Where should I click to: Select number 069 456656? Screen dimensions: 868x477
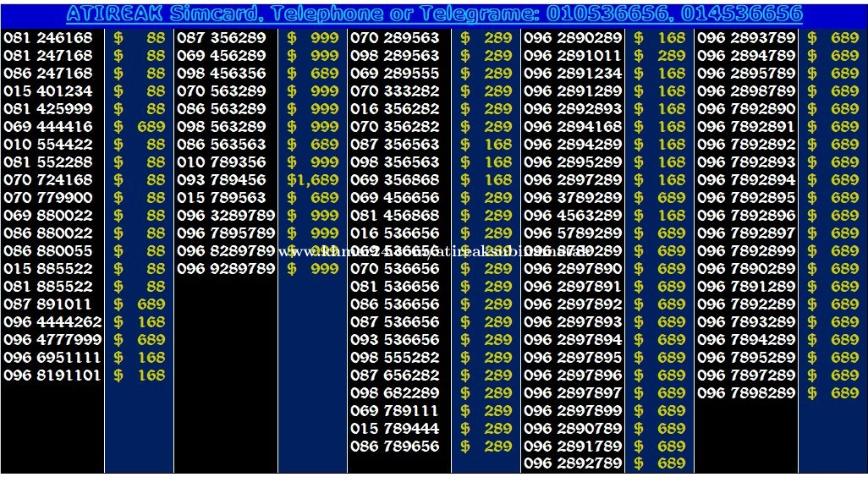395,198
